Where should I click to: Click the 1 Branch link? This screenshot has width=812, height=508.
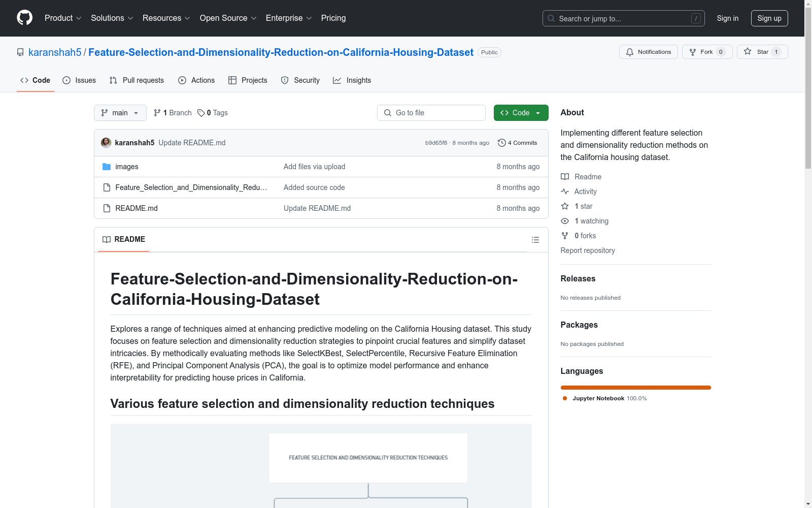point(173,113)
